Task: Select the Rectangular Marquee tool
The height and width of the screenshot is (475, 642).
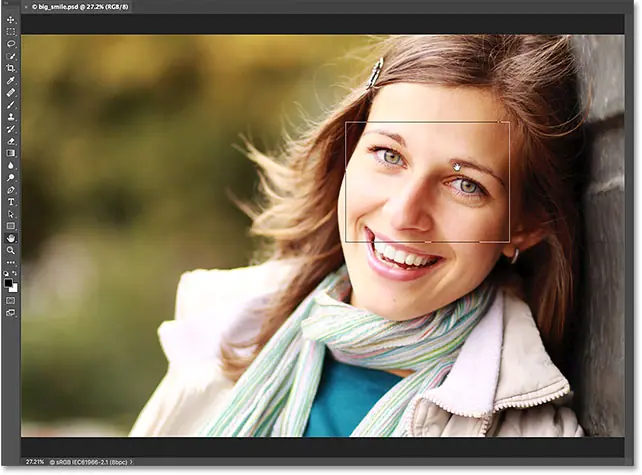Action: point(10,31)
